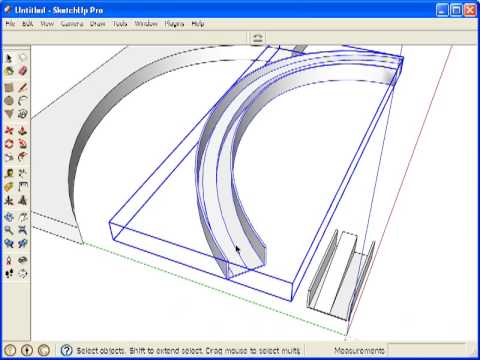Image resolution: width=480 pixels, height=360 pixels.
Task: Choose the Paint Bucket tool
Action: [x=9, y=71]
